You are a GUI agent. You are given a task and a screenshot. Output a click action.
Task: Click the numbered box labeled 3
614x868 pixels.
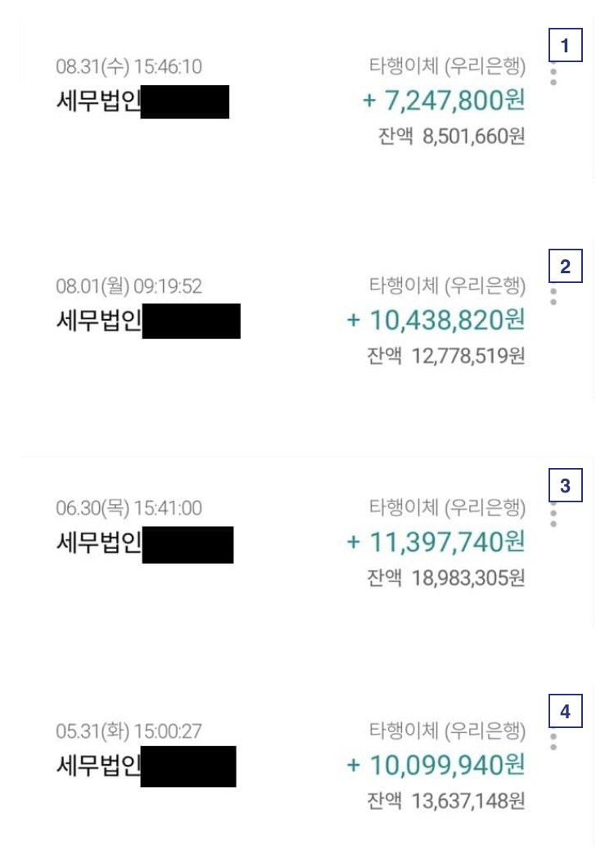tap(565, 486)
